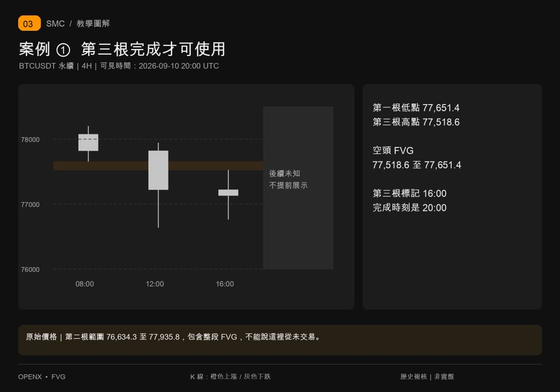The width and height of the screenshot is (560, 392).
Task: Click the text 完成時刻是 20:00
Action: (x=410, y=208)
